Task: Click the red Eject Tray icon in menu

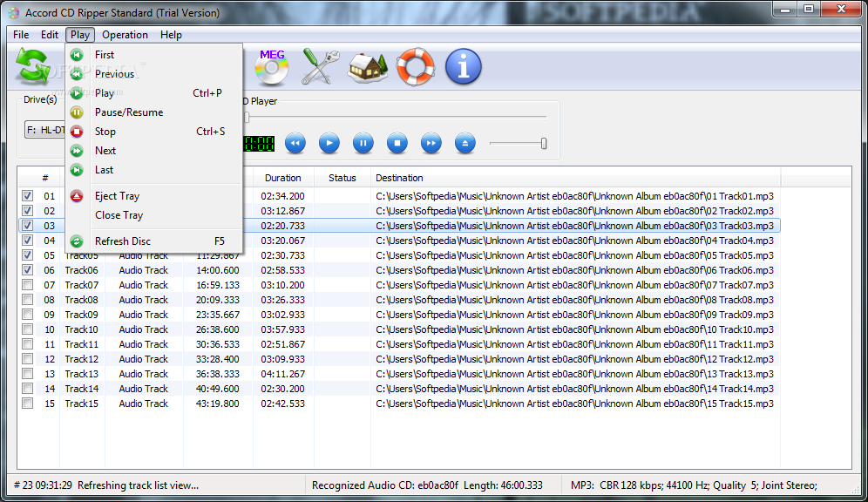Action: [77, 196]
